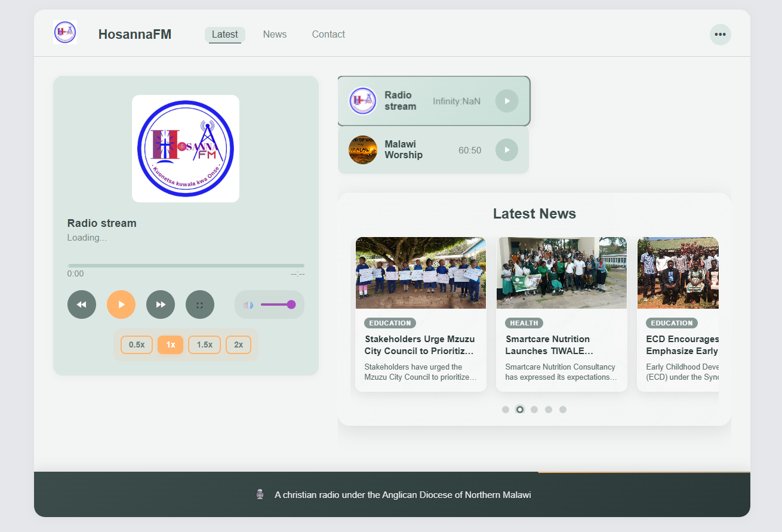This screenshot has height=532, width=782.
Task: Adjust the volume slider
Action: click(x=278, y=305)
